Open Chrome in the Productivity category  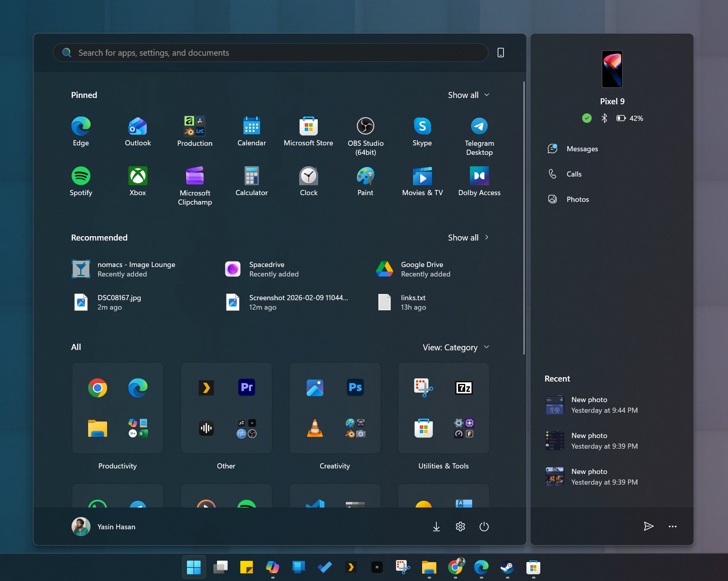tap(98, 388)
